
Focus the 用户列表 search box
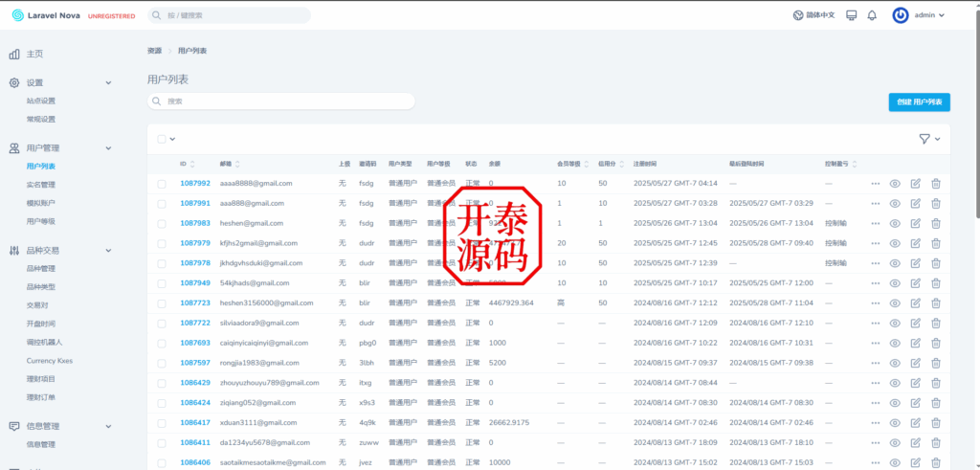tap(281, 101)
